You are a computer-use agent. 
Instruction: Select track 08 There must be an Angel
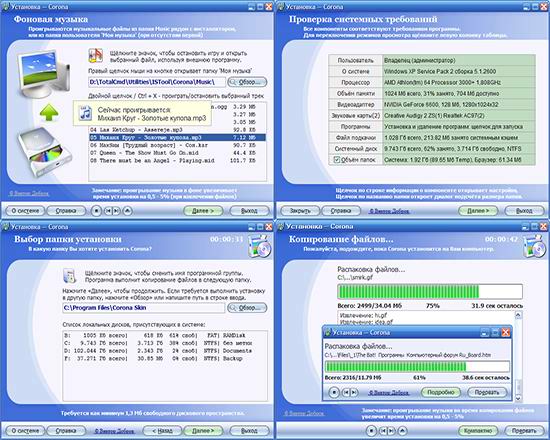(x=177, y=161)
